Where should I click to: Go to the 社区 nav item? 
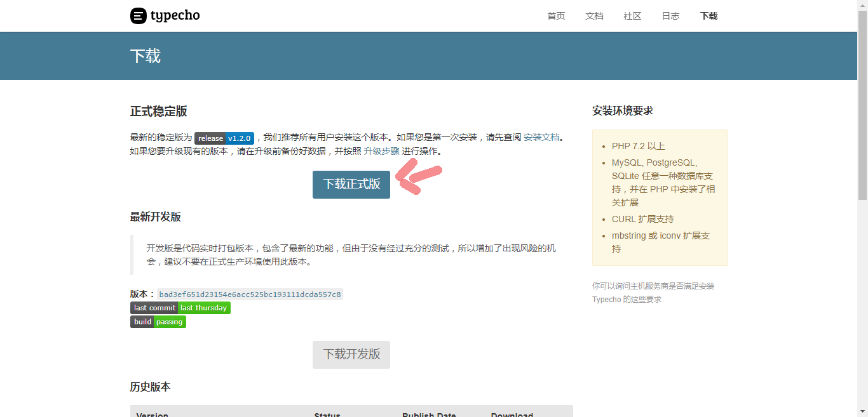coord(632,16)
